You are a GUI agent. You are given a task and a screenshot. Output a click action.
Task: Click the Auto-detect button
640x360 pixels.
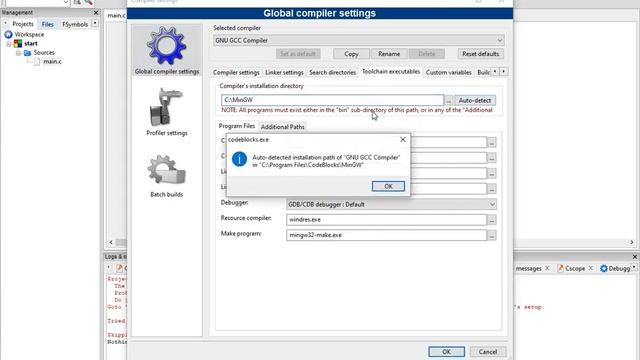tap(475, 100)
